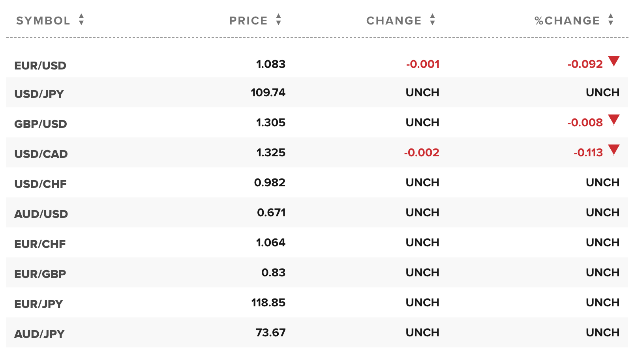Viewport: 634px width, 364px height.
Task: Open the EUR/CHF currency pair
Action: [40, 244]
